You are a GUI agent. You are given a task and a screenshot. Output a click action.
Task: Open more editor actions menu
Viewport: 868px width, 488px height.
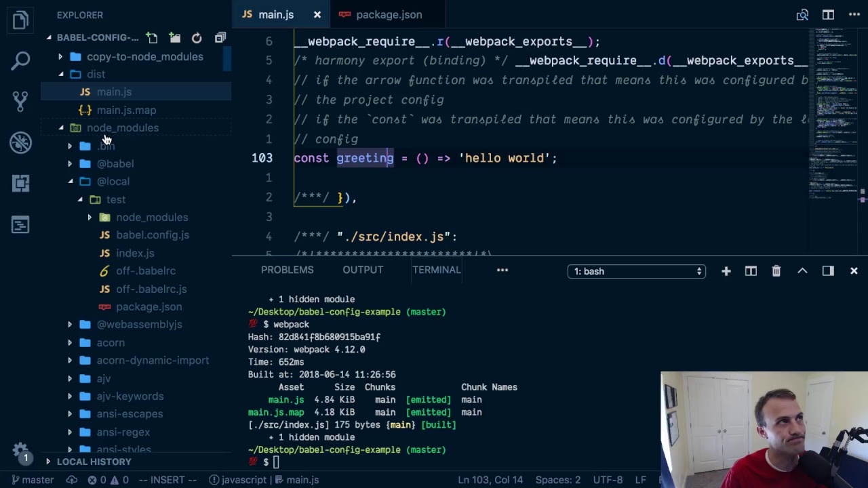[x=854, y=14]
